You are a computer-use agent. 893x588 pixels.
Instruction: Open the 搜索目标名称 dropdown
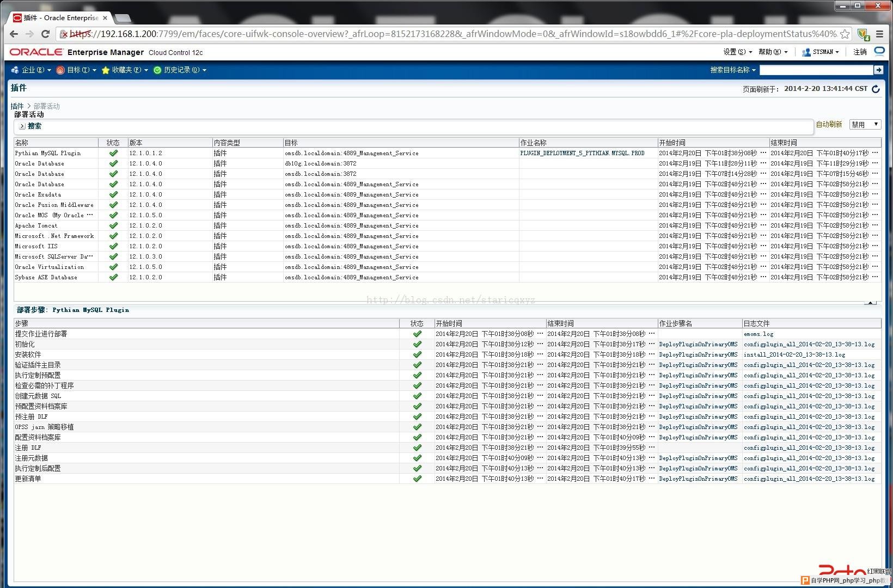tap(733, 70)
